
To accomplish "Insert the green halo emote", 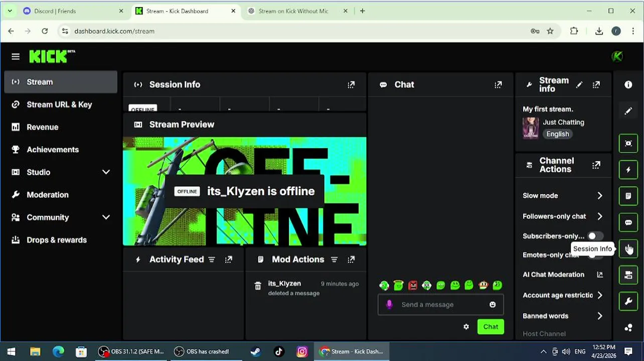I will (x=398, y=285).
